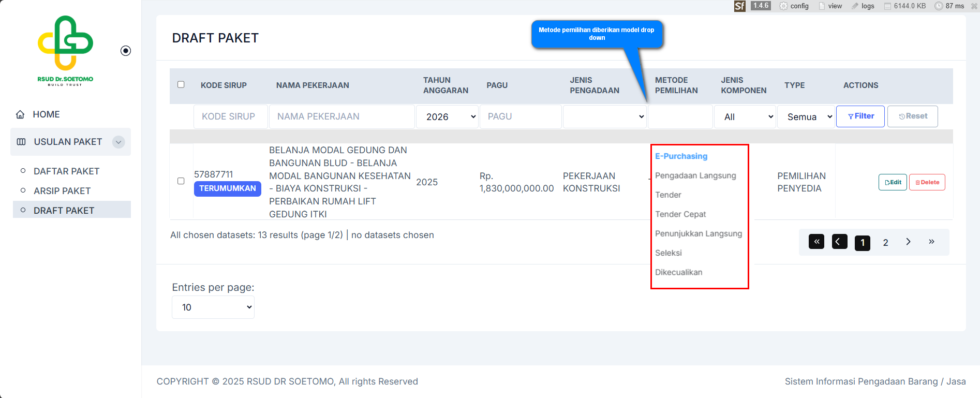Select Pengadaan Langsung option
Screen dimensions: 980x398
click(695, 175)
